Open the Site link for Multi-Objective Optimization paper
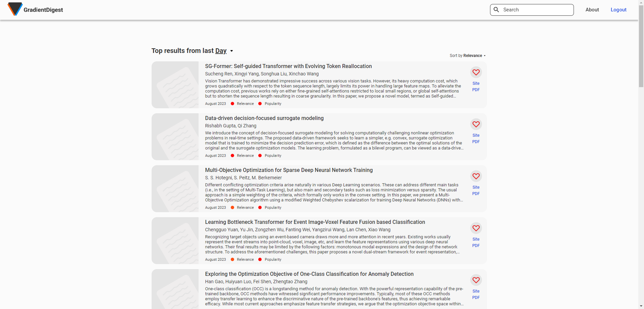The width and height of the screenshot is (644, 309). coord(476,187)
